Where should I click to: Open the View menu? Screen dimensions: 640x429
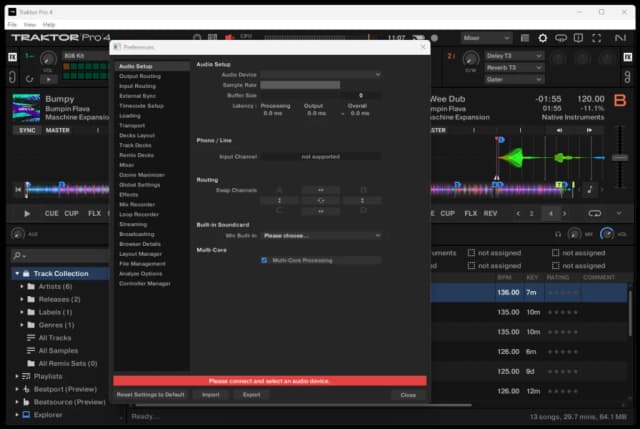29,24
